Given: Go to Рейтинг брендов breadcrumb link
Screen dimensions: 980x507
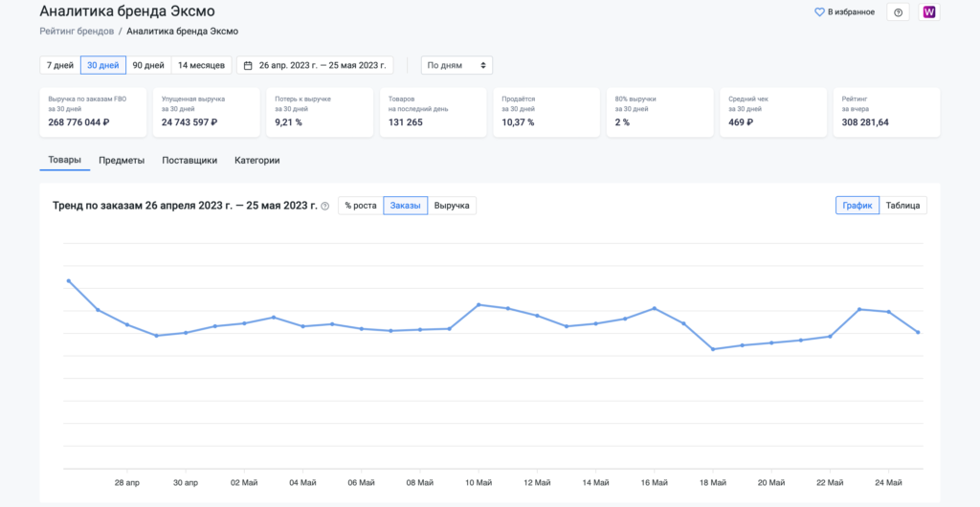Looking at the screenshot, I should click(x=77, y=32).
